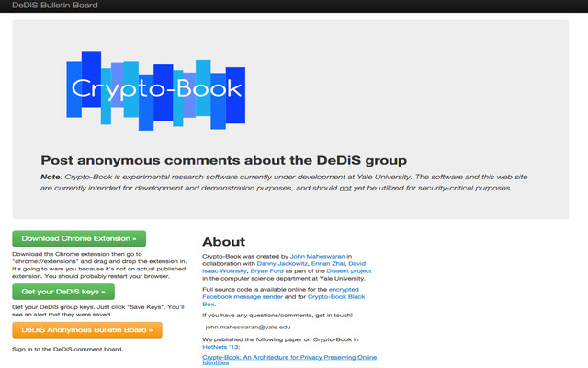Click the 'Download the Chrome extension then go to' text
Image resolution: width=588 pixels, height=368 pixels.
click(77, 254)
